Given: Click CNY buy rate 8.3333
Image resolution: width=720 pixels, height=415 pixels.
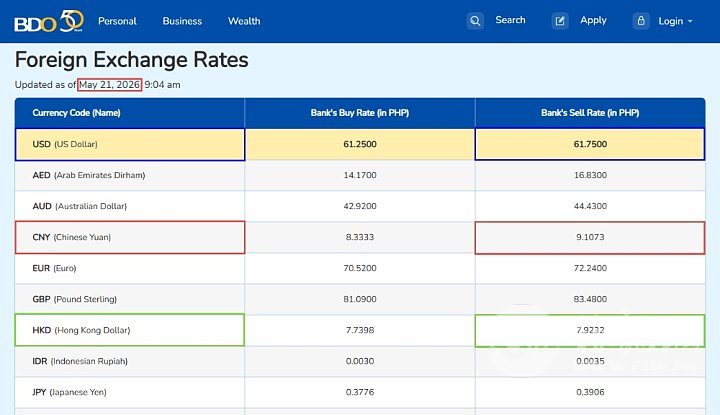Looking at the screenshot, I should pos(360,237).
